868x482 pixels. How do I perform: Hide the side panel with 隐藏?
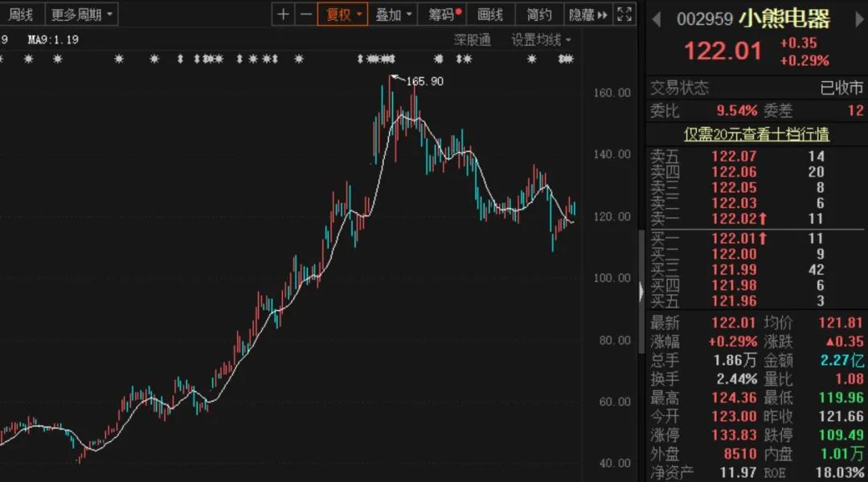coord(588,14)
